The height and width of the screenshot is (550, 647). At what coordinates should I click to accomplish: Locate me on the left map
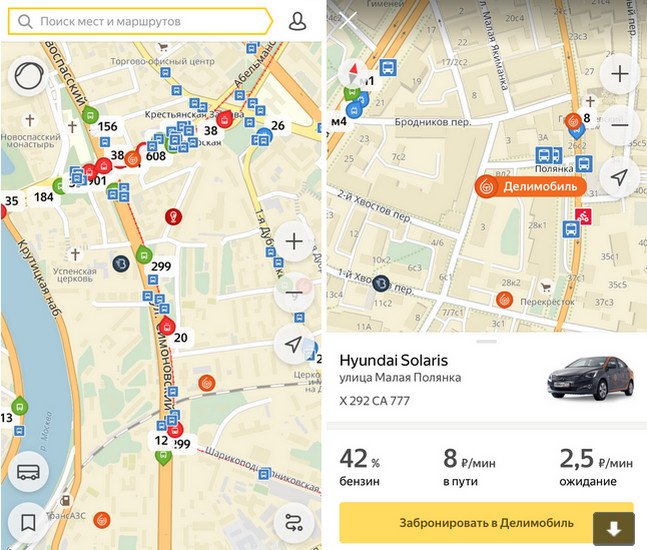[293, 344]
